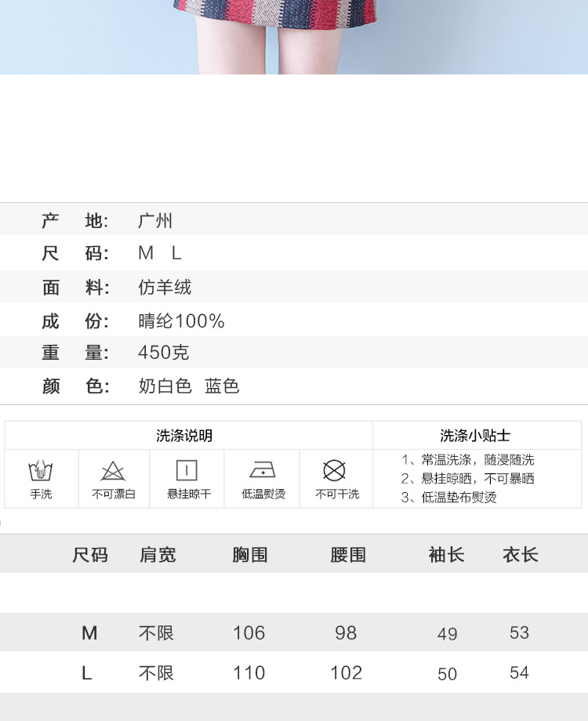Select the 洗涤小贴士 header
588x721 pixels.
click(475, 436)
